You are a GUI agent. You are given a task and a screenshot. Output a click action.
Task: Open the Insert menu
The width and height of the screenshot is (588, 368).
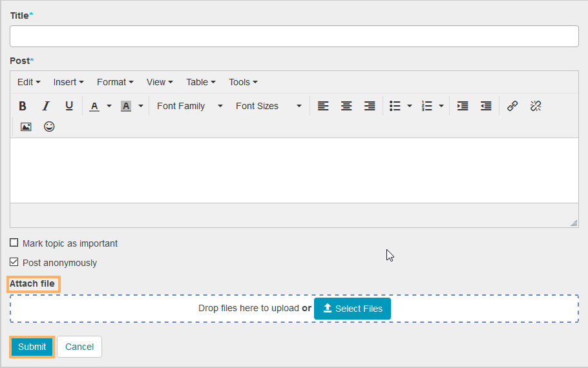point(68,82)
